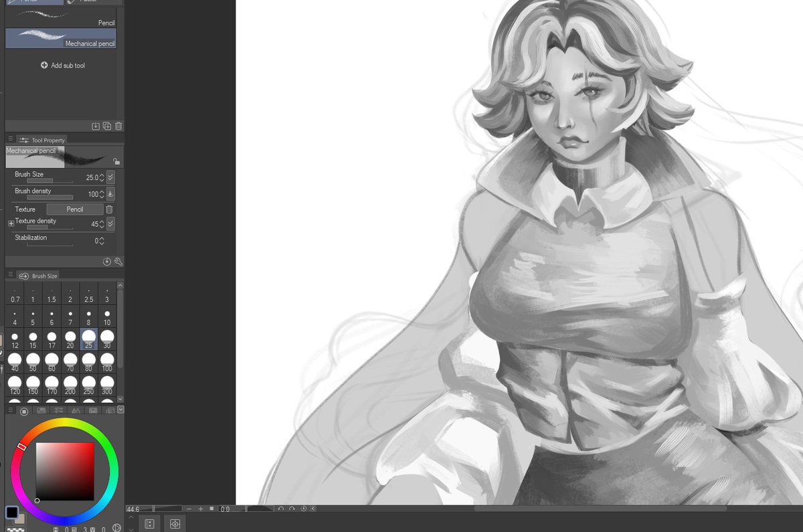Adjust the Brush Size slider
This screenshot has height=532, width=803.
point(50,181)
